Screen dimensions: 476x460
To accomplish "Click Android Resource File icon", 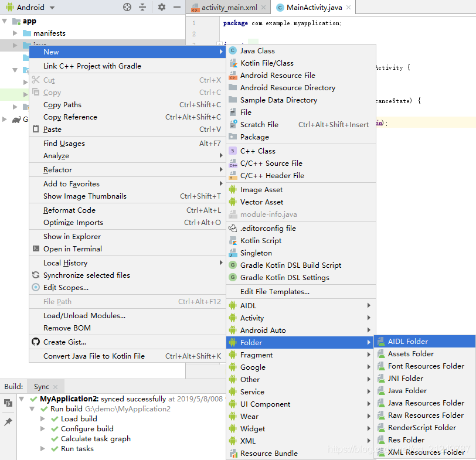I will coord(233,75).
